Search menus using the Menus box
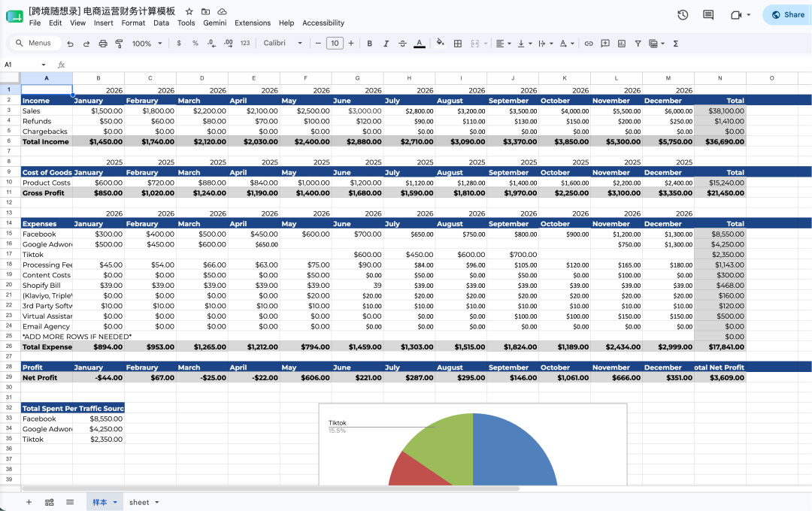 click(x=35, y=44)
